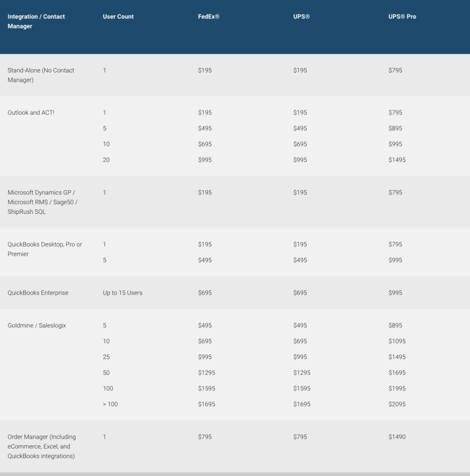The width and height of the screenshot is (470, 476).
Task: Click the UPS Pro '$895' in Outlook 5-user row
Action: (x=395, y=129)
